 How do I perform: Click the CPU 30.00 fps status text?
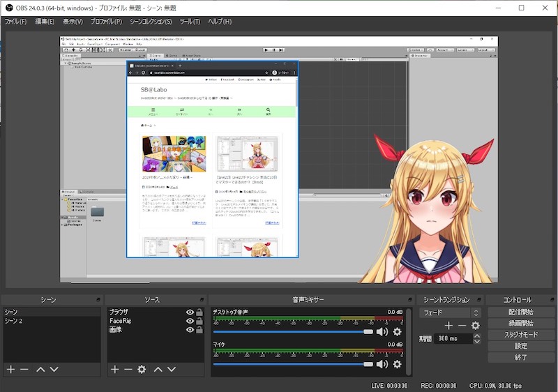click(495, 386)
